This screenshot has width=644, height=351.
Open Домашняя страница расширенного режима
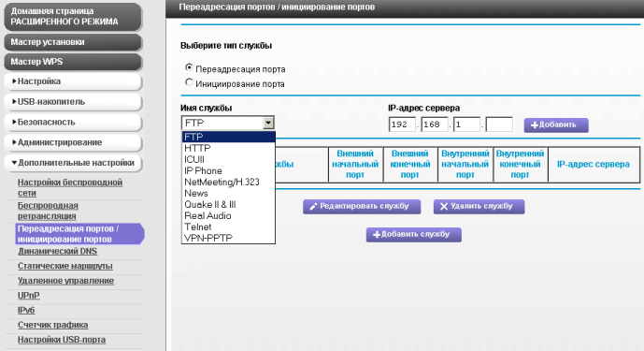pyautogui.click(x=73, y=17)
